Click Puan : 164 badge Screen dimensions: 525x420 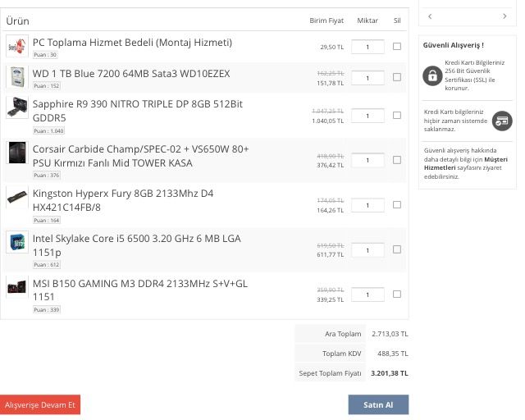[47, 220]
